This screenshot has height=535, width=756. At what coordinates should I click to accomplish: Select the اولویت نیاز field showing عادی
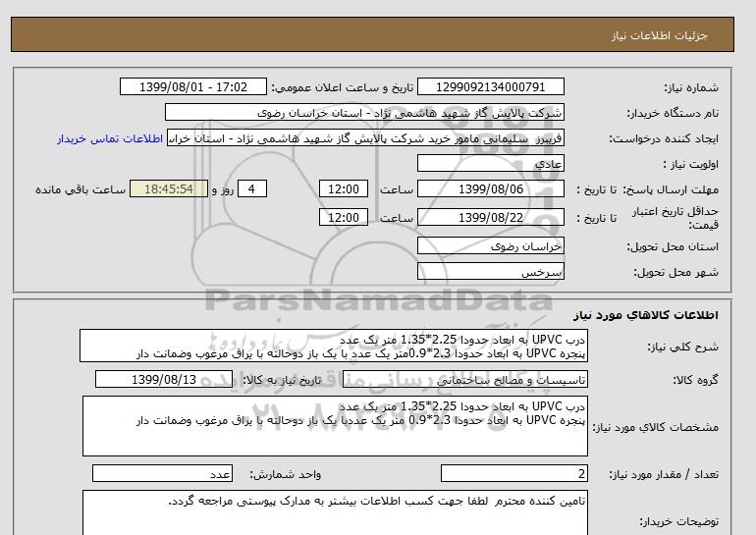[x=492, y=164]
